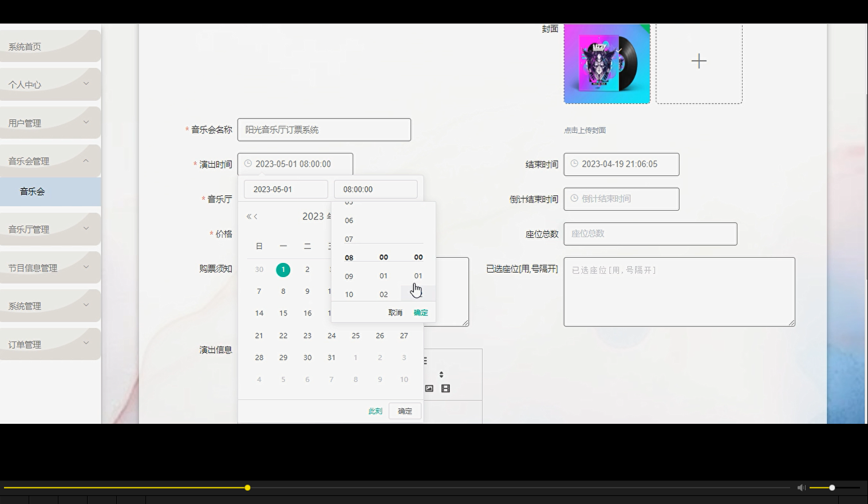Click the list icon in the 演出信息 editor

(424, 360)
